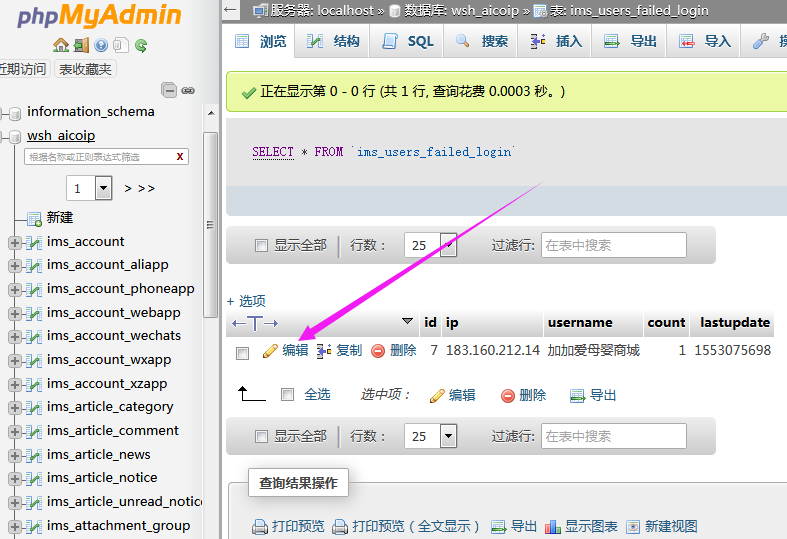
Task: Click the upper 在表中搜索 filter field
Action: coord(613,245)
